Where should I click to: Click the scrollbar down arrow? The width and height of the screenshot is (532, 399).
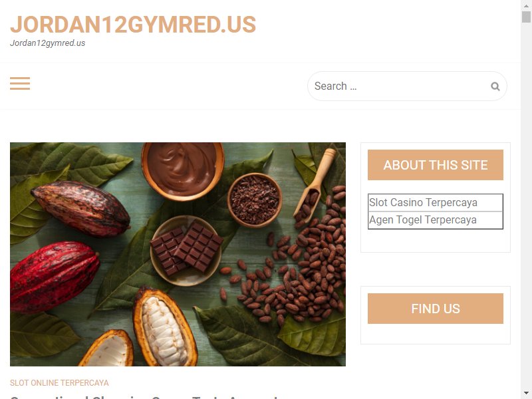coord(526,393)
